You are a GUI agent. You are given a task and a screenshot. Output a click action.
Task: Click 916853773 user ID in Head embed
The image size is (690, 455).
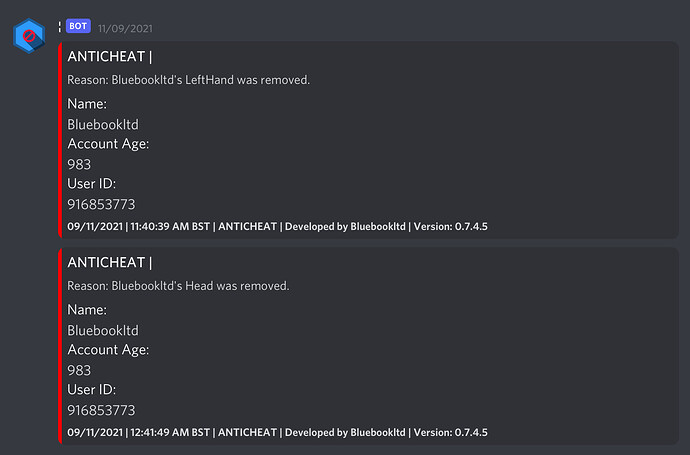point(101,411)
